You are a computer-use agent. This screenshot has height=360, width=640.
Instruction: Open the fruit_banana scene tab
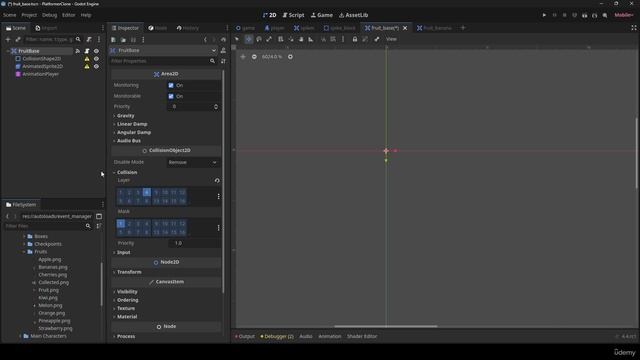[x=434, y=28]
